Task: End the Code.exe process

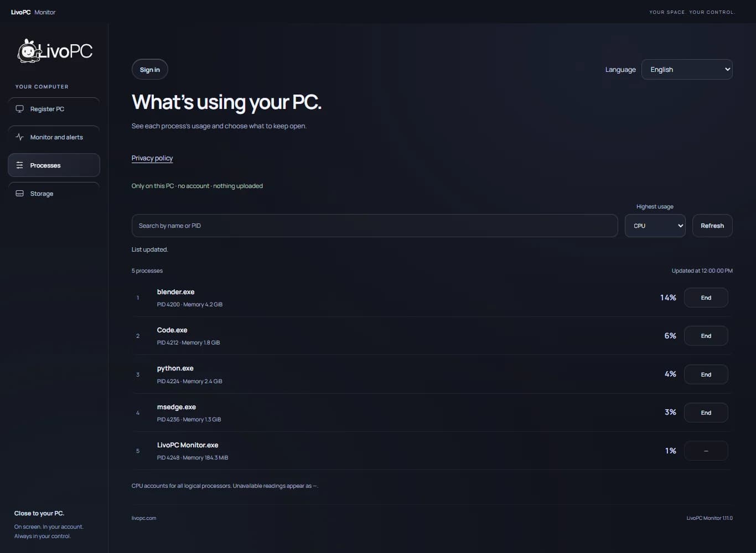Action: coord(706,336)
